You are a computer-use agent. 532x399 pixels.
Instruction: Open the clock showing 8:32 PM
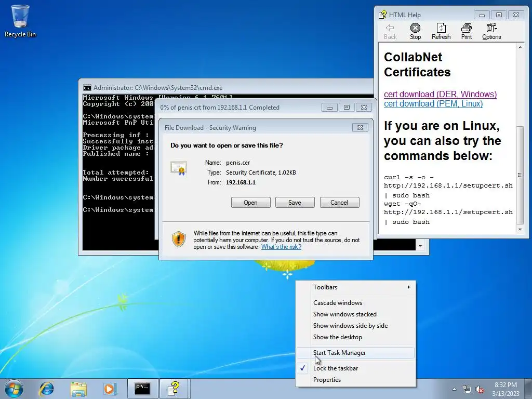(506, 389)
